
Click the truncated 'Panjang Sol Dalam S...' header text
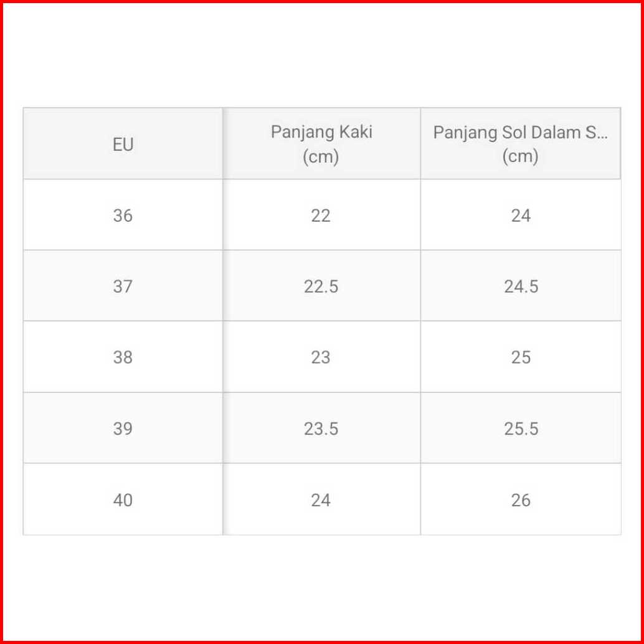point(520,132)
